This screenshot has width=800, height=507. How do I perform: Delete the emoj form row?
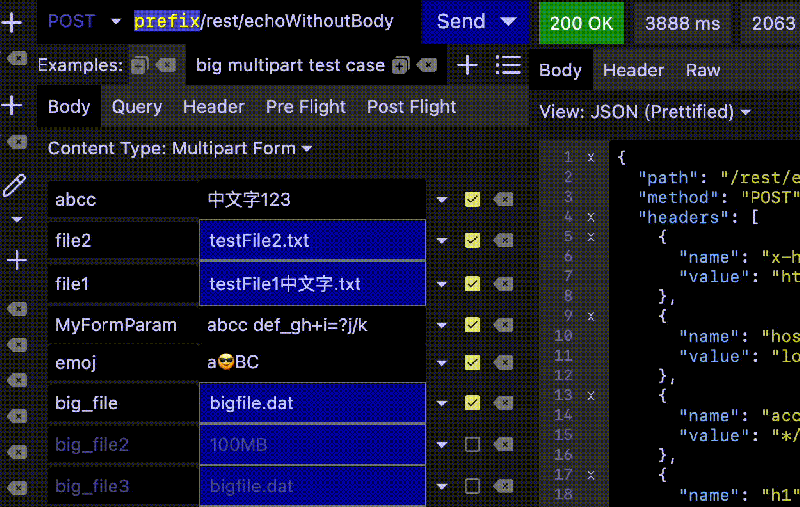coord(504,363)
